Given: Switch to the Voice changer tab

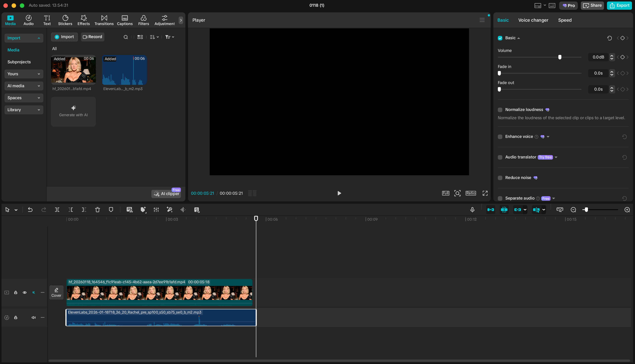Looking at the screenshot, I should click(533, 20).
